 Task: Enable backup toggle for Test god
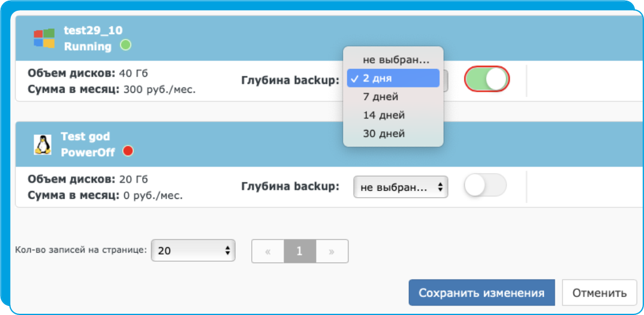coord(485,186)
